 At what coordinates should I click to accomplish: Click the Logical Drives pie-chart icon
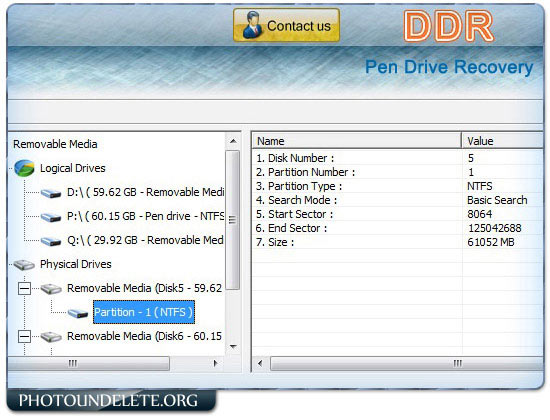[24, 168]
